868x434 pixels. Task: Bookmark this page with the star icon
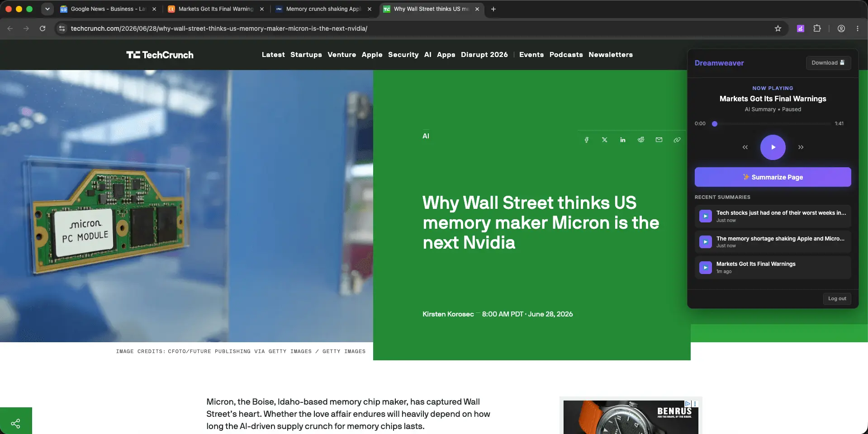(778, 28)
